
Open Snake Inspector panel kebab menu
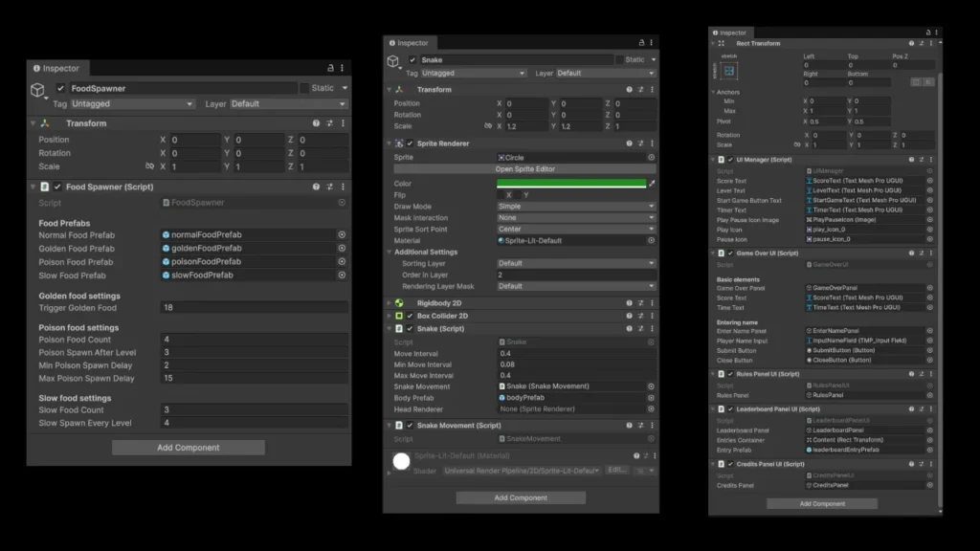[x=651, y=42]
